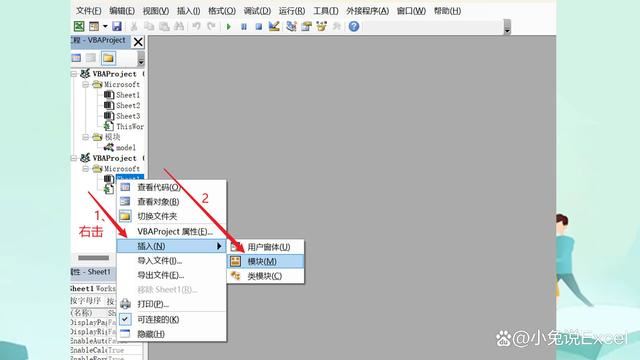Choose 隐藏(H) from context menu
Screen dimensions: 640x360
[171, 334]
